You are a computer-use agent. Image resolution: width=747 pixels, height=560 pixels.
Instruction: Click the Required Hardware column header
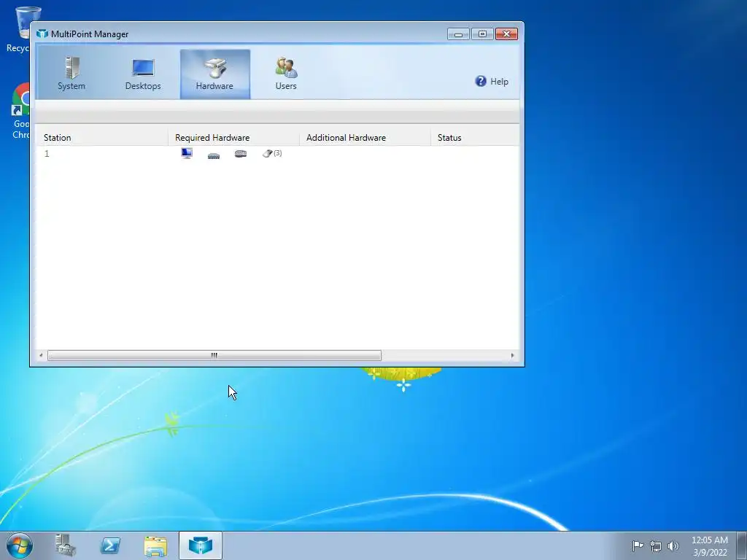(233, 138)
